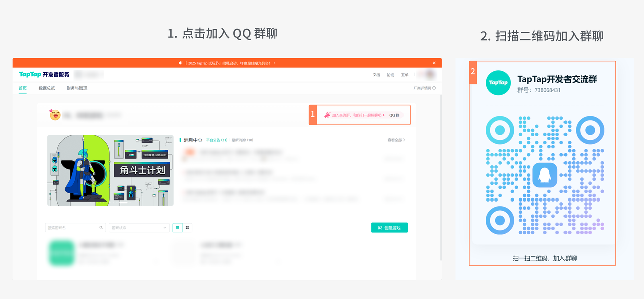Select the 最新消息 (18) tab
This screenshot has width=644, height=299.
pyautogui.click(x=243, y=140)
